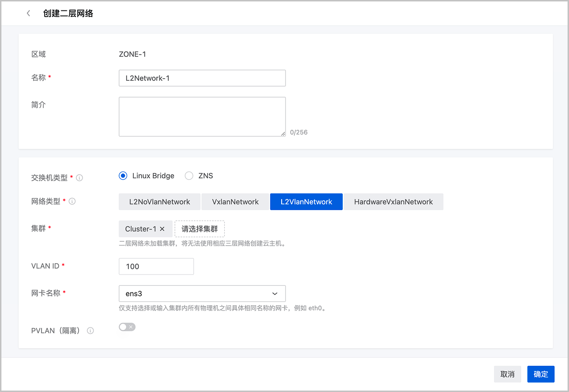Focus the 名称 field containing L2Network-1
The image size is (569, 392).
[202, 78]
